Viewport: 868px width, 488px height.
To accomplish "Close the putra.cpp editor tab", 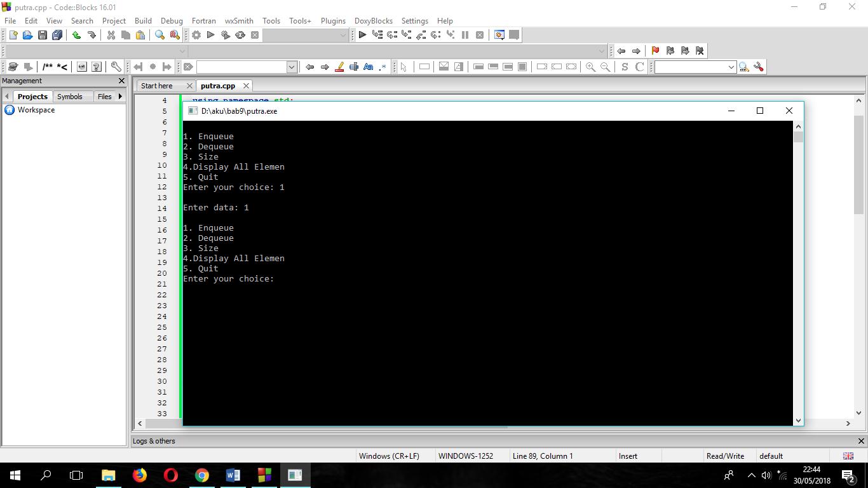I will tap(246, 86).
